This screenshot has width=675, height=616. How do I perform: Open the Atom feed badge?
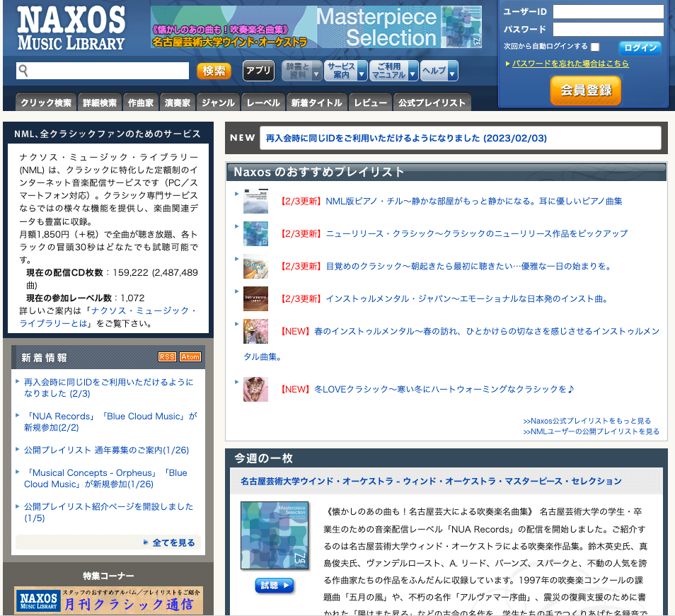[190, 356]
